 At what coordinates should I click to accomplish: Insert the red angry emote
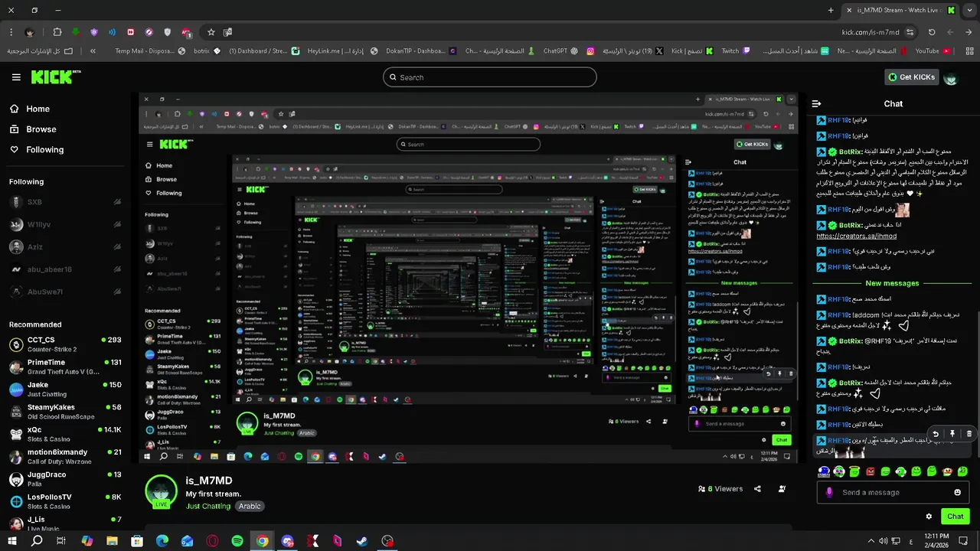[871, 471]
